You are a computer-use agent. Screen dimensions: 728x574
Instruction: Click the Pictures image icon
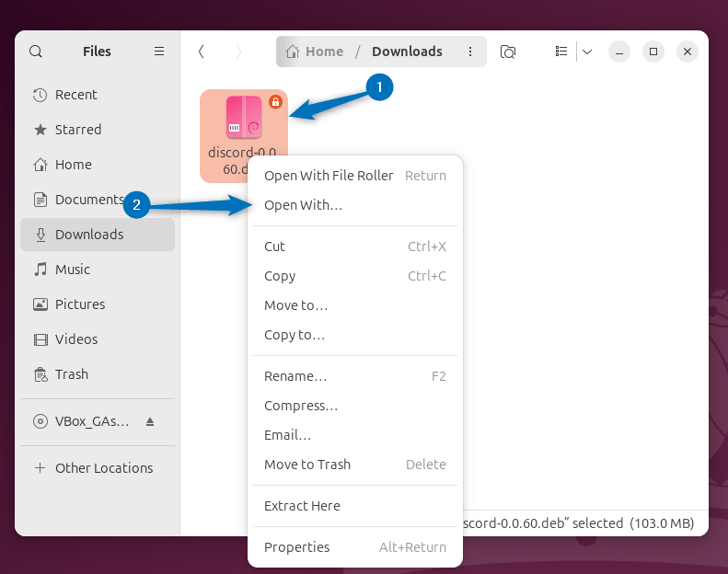40,304
